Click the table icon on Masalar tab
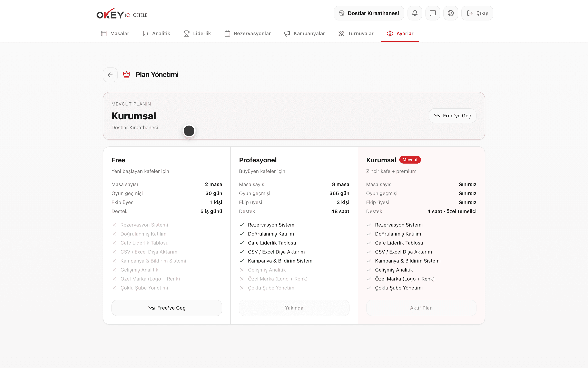The height and width of the screenshot is (368, 588). pyautogui.click(x=104, y=34)
